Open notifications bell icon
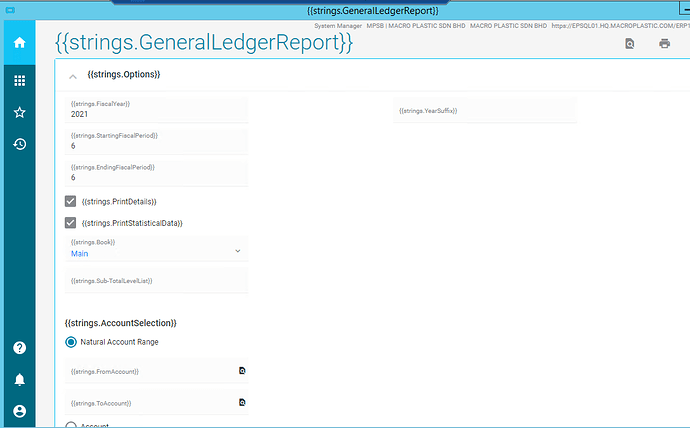 [x=19, y=380]
